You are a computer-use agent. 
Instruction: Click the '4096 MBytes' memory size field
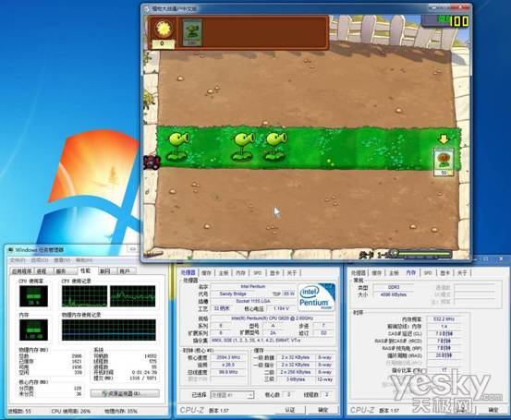(x=394, y=294)
